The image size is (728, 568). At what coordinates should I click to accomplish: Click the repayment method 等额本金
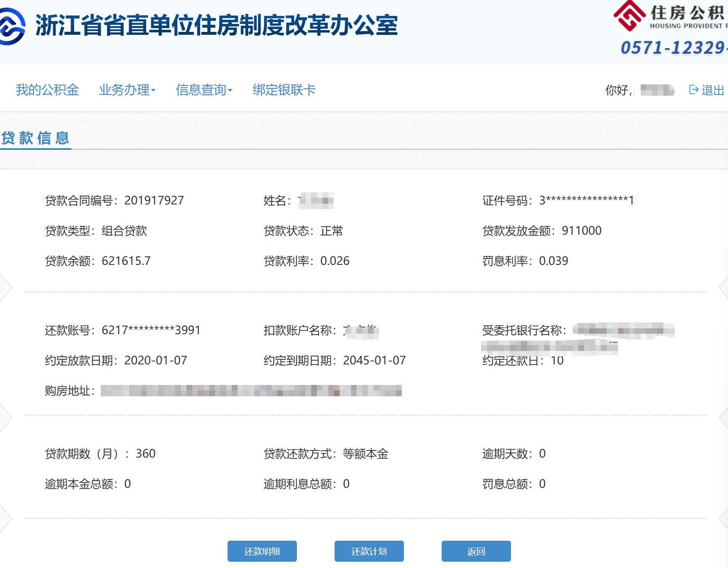coord(366,453)
